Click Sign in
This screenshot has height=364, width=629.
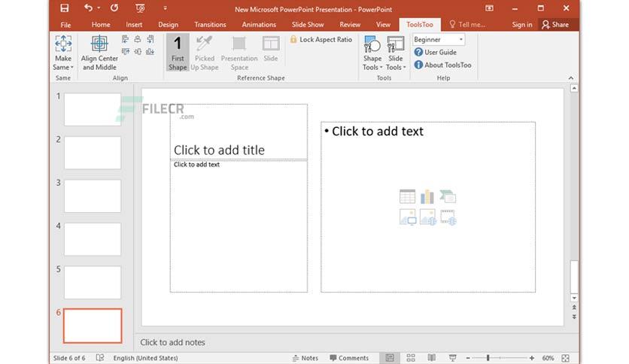click(522, 25)
